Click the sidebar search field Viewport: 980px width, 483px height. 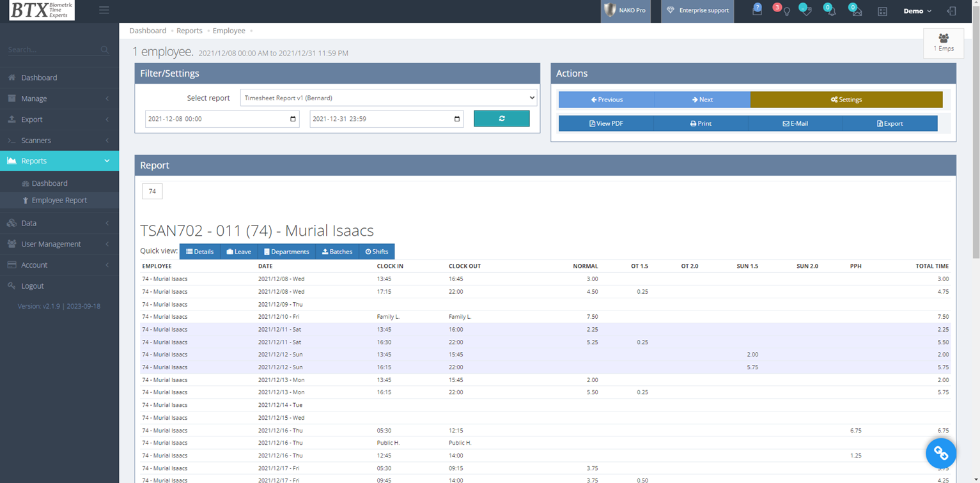54,50
